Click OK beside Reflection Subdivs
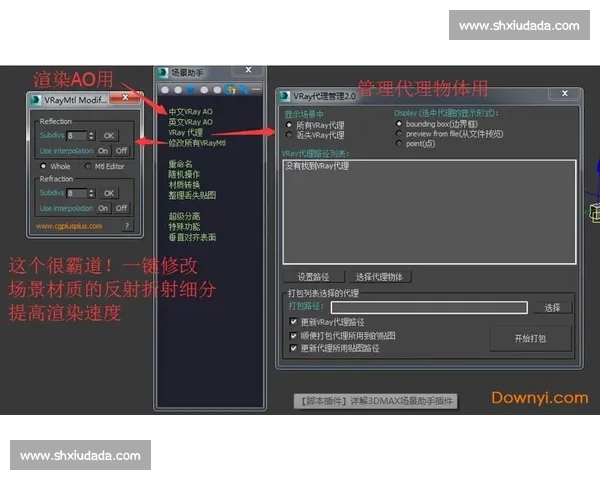Screen dimensions: 600x480 (x=109, y=136)
